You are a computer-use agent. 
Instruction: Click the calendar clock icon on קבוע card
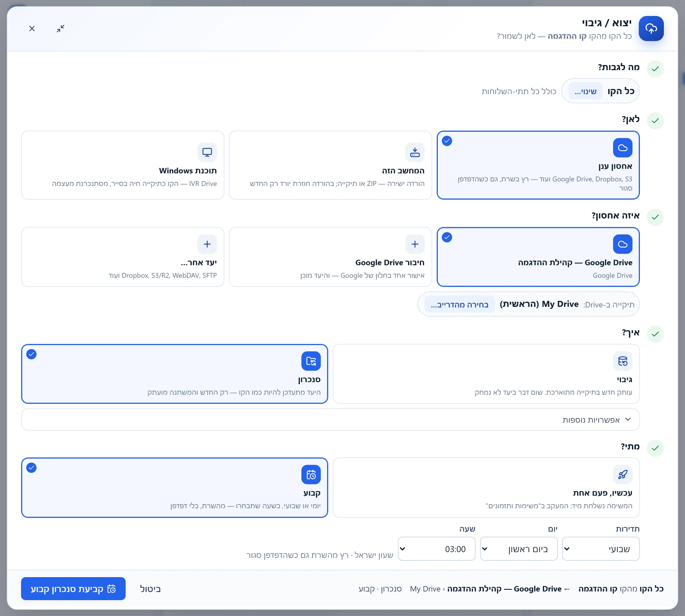coord(311,475)
